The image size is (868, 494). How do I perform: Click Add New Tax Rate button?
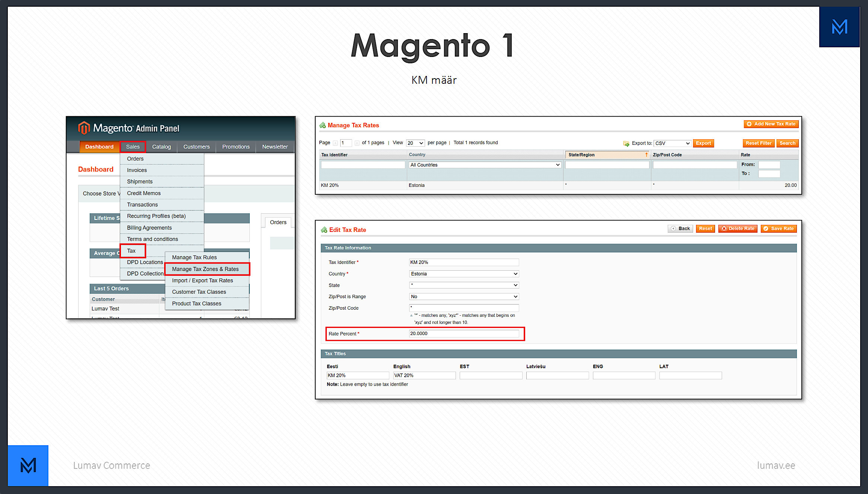(x=771, y=124)
